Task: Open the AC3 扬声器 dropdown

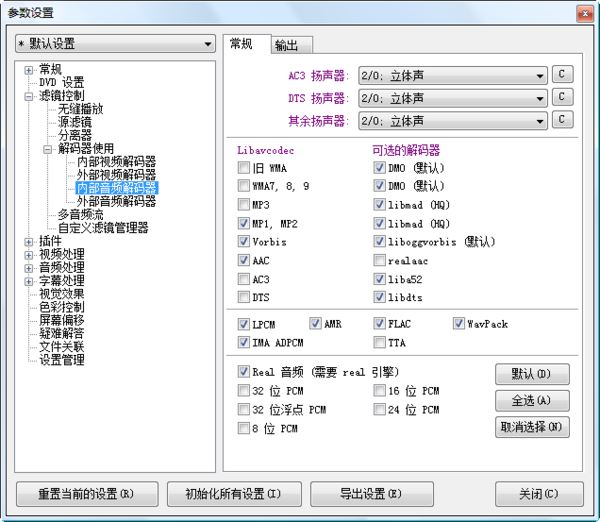Action: (x=453, y=75)
